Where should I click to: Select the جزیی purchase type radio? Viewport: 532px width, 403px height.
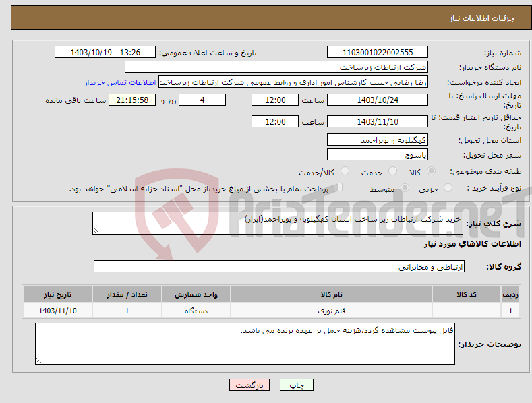[x=448, y=188]
